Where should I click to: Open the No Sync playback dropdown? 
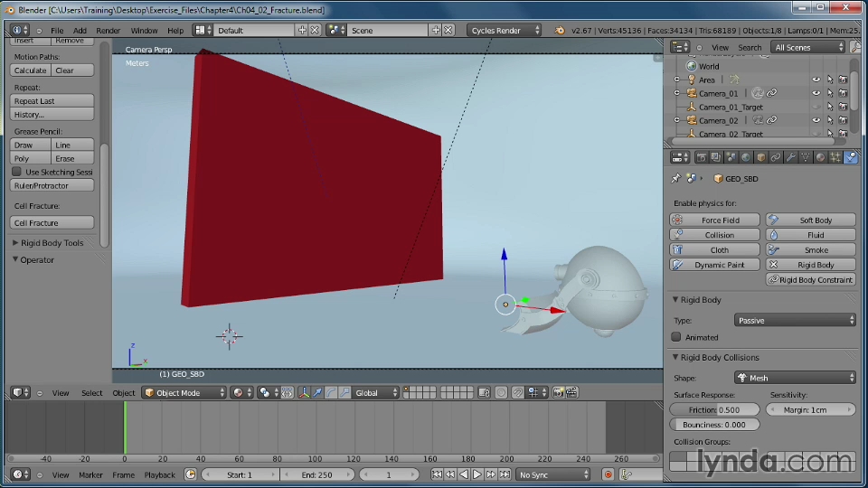[x=553, y=474]
